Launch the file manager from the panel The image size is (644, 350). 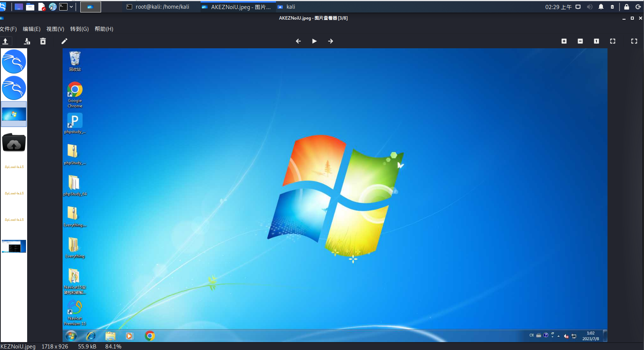coord(30,7)
